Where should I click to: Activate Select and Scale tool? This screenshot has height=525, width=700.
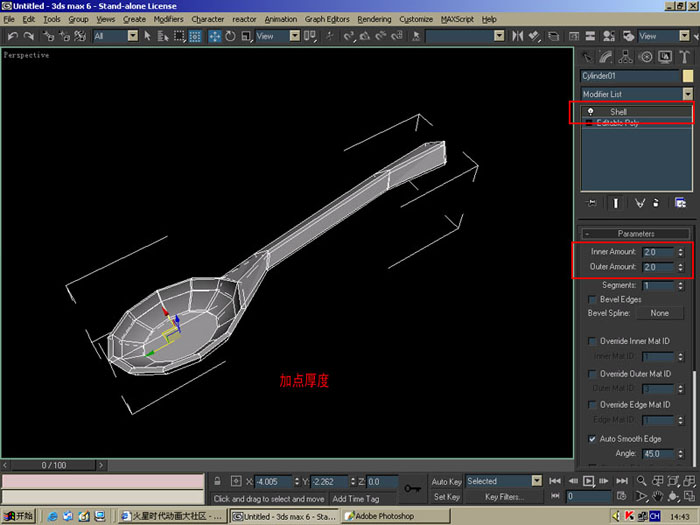[x=246, y=36]
